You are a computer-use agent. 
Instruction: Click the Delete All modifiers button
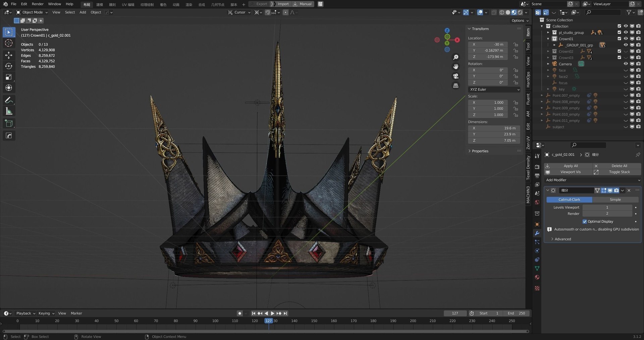point(616,166)
